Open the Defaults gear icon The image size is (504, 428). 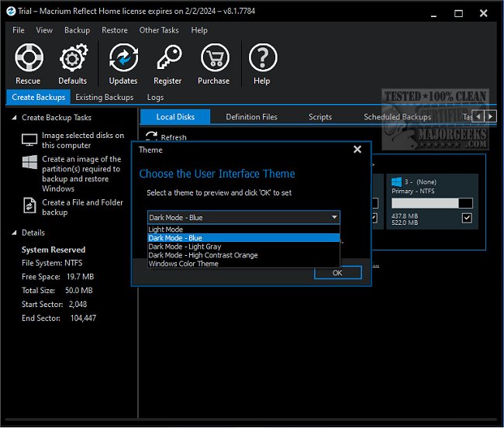(x=72, y=58)
